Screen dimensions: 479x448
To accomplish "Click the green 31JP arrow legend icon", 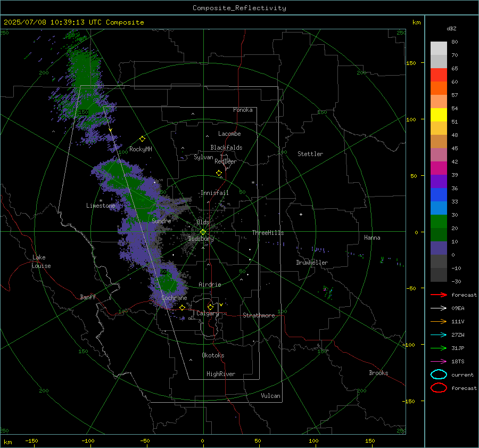I will click(x=439, y=348).
